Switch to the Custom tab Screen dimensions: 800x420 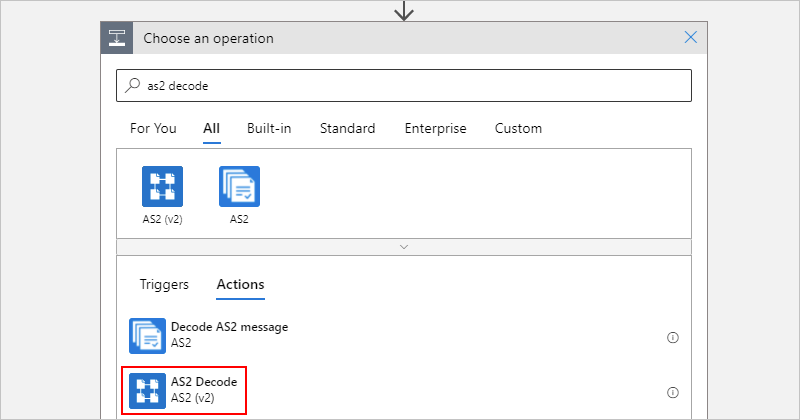(x=518, y=128)
